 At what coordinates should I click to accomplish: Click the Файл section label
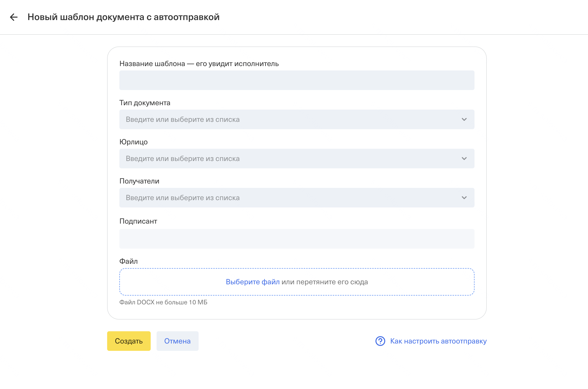pyautogui.click(x=128, y=261)
